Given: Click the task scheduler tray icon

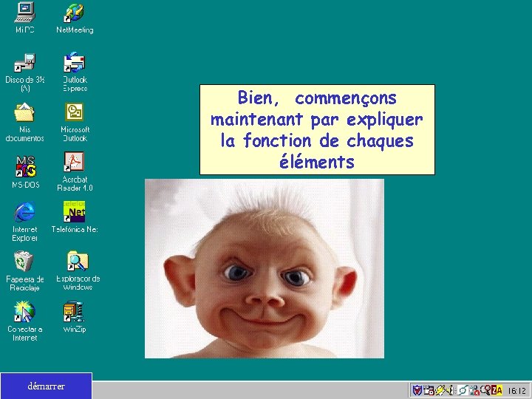Looking at the screenshot, I should coord(429,390).
